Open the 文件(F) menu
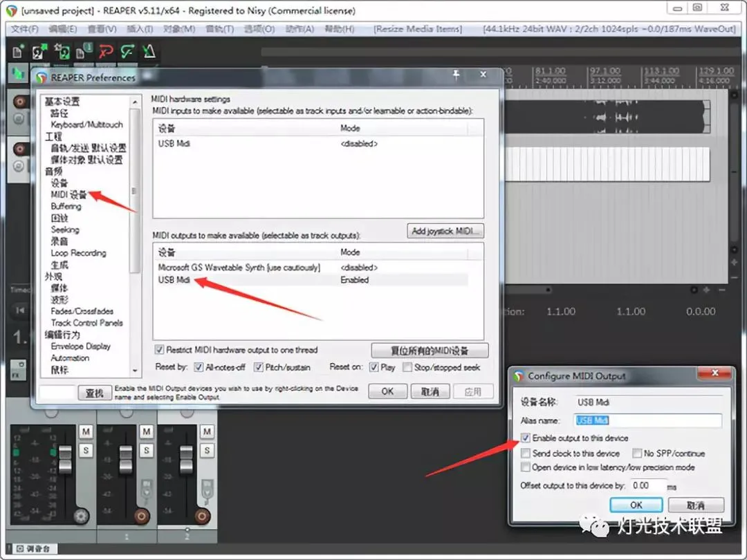The height and width of the screenshot is (560, 747). (x=25, y=29)
